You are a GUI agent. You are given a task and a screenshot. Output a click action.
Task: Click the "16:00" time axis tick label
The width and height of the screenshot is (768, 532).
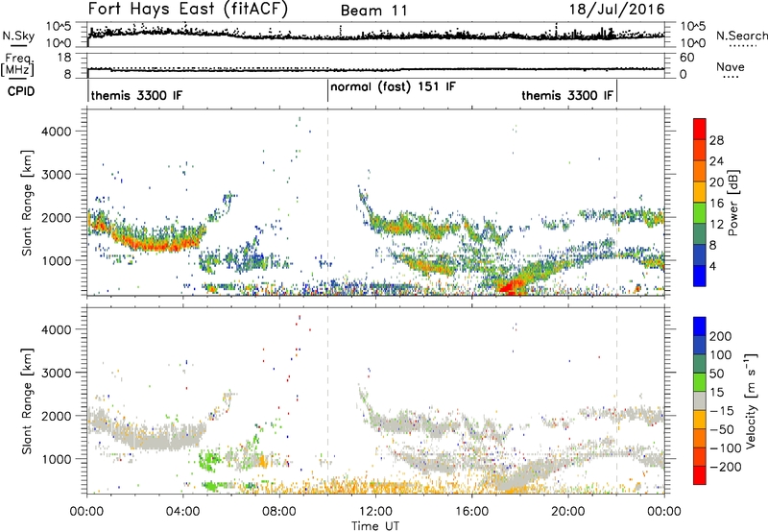click(471, 512)
